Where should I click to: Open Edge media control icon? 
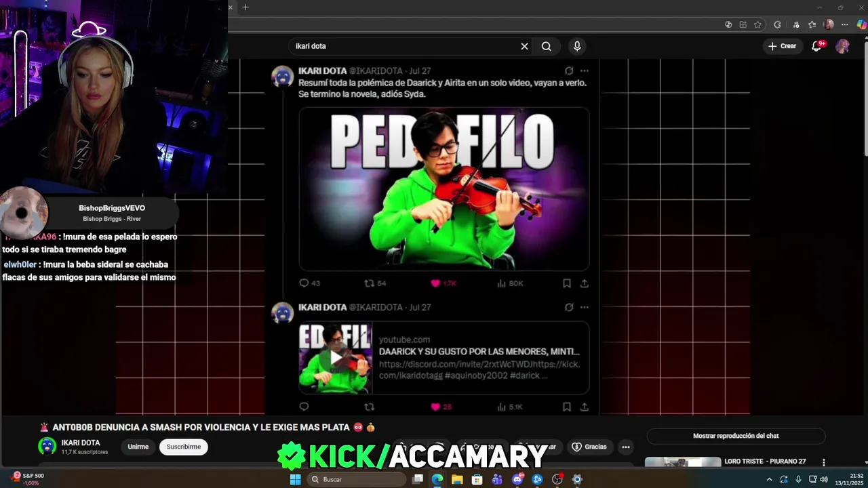point(795,24)
